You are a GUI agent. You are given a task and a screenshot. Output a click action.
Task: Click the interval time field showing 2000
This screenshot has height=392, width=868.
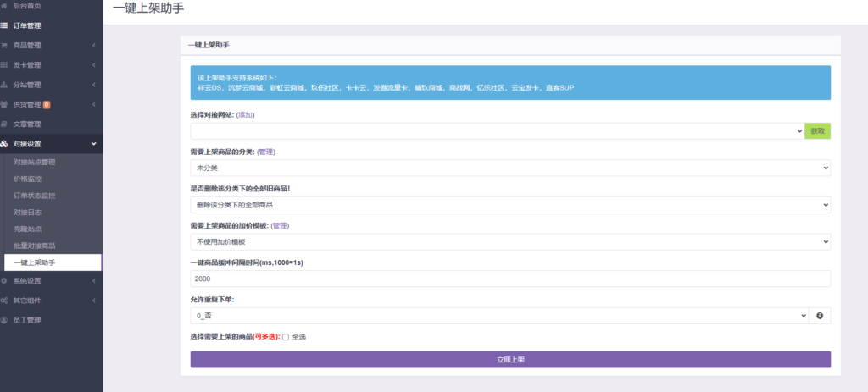pyautogui.click(x=510, y=279)
